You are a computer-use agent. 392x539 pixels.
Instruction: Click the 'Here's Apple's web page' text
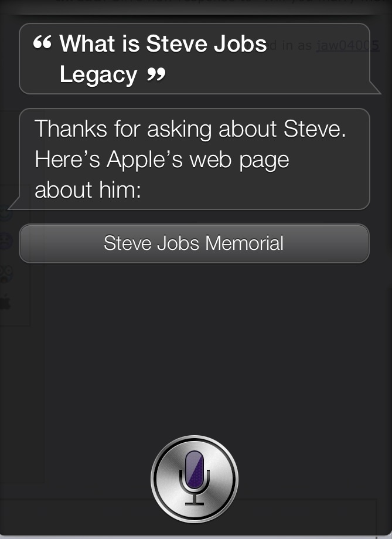[x=162, y=160]
